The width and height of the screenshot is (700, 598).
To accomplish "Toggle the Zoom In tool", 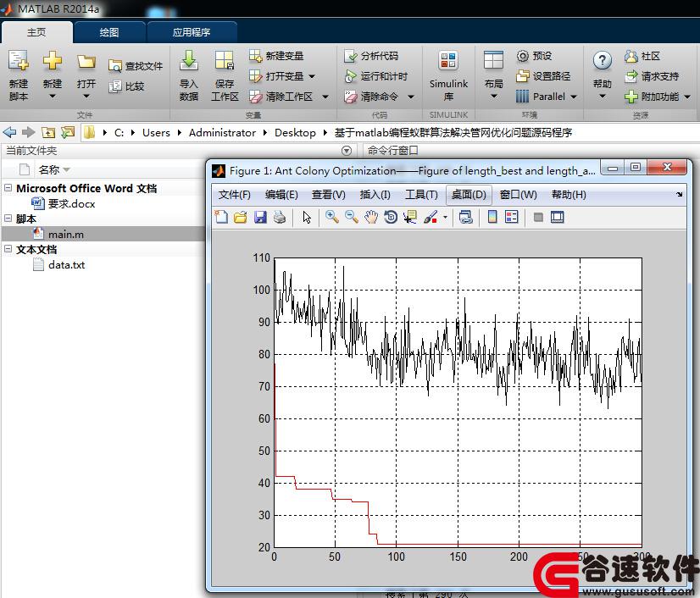I will pos(332,218).
